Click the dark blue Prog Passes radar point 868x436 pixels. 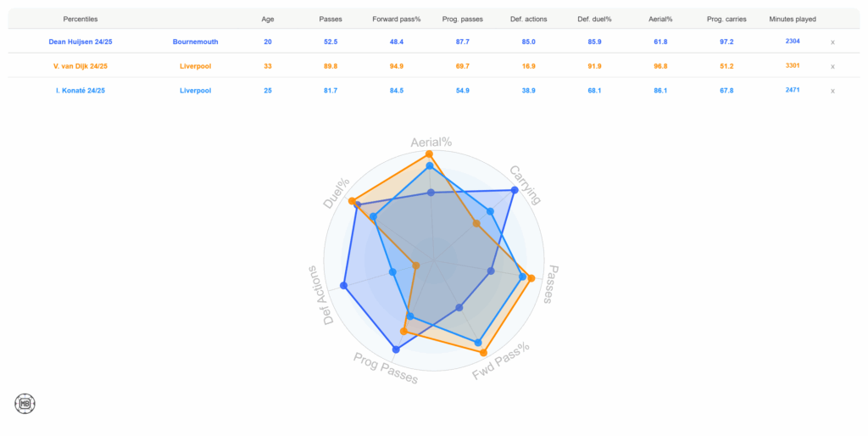(x=396, y=349)
